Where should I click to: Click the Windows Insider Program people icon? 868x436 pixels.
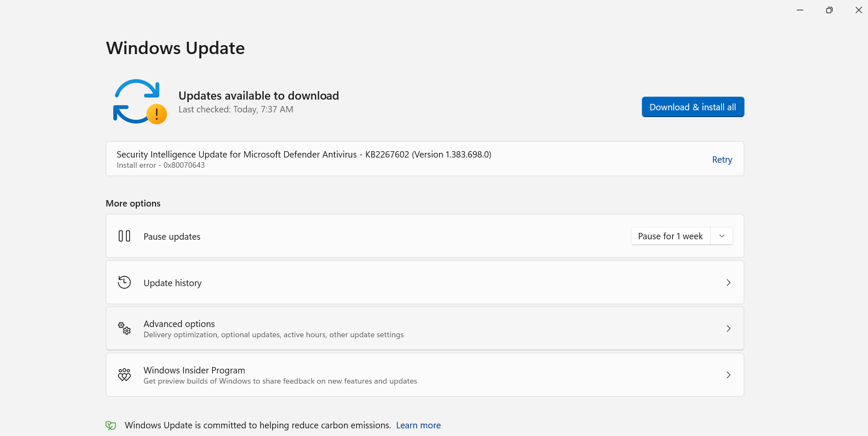[124, 375]
